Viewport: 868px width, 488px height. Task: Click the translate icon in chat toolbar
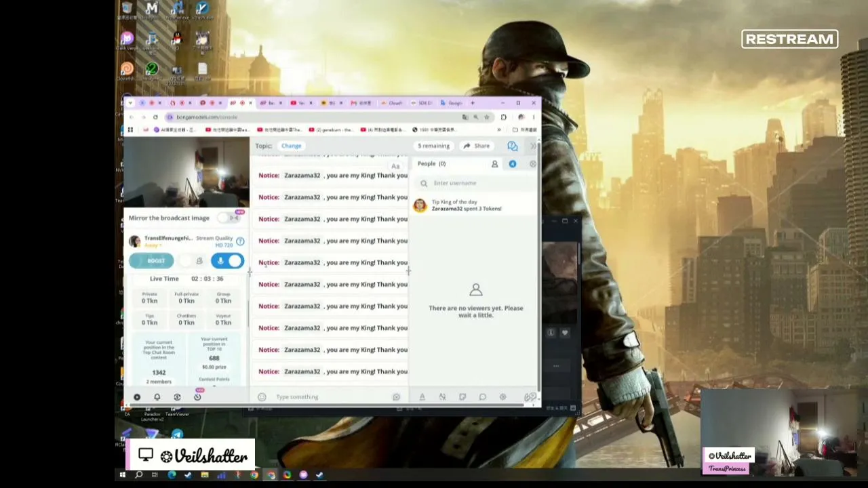coord(442,397)
